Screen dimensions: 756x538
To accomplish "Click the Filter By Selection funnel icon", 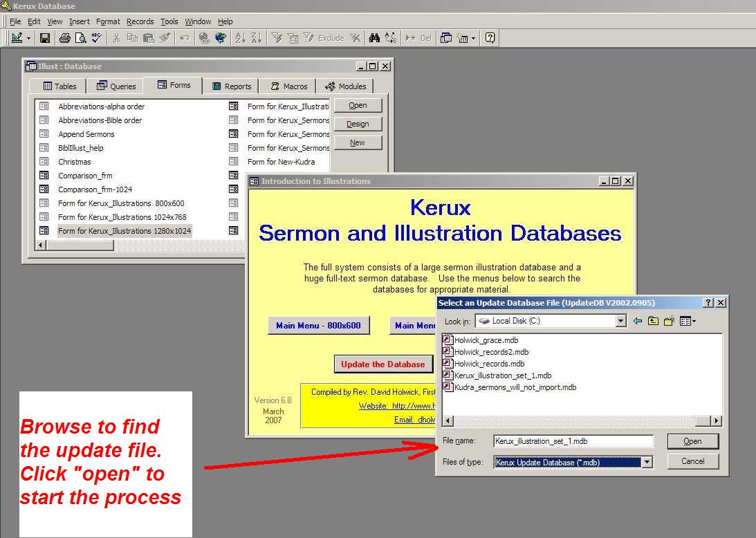I will [x=277, y=38].
